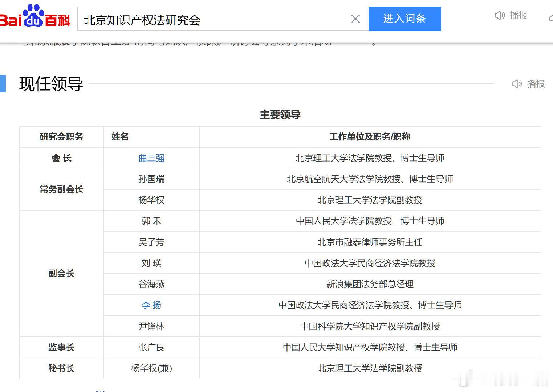Select the 姓名 column header
553x392 pixels.
coord(151,137)
